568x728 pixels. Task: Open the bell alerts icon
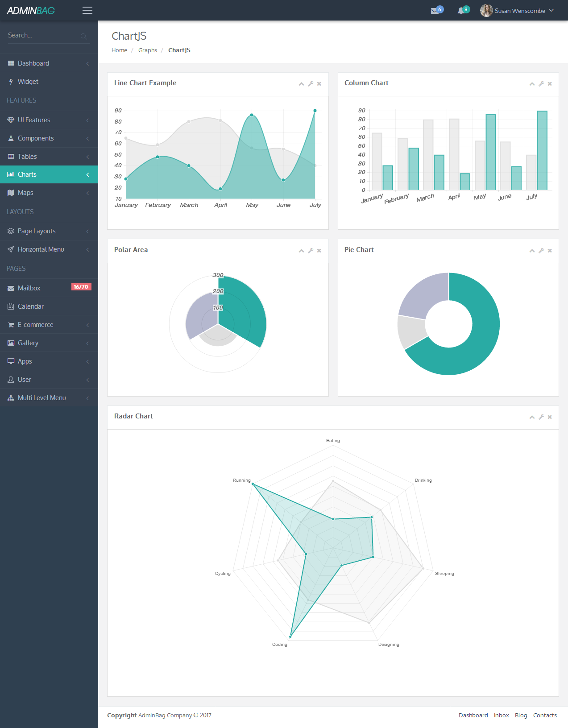[x=461, y=11]
